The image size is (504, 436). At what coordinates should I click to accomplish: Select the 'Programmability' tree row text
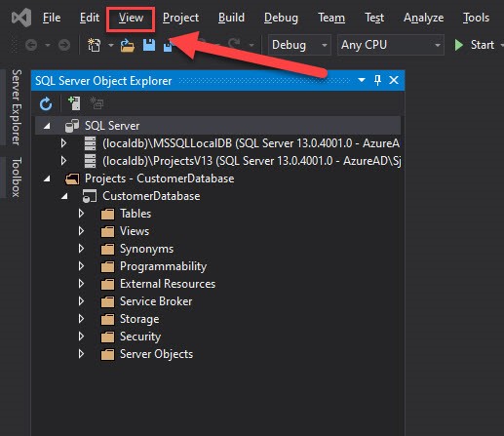coord(163,266)
